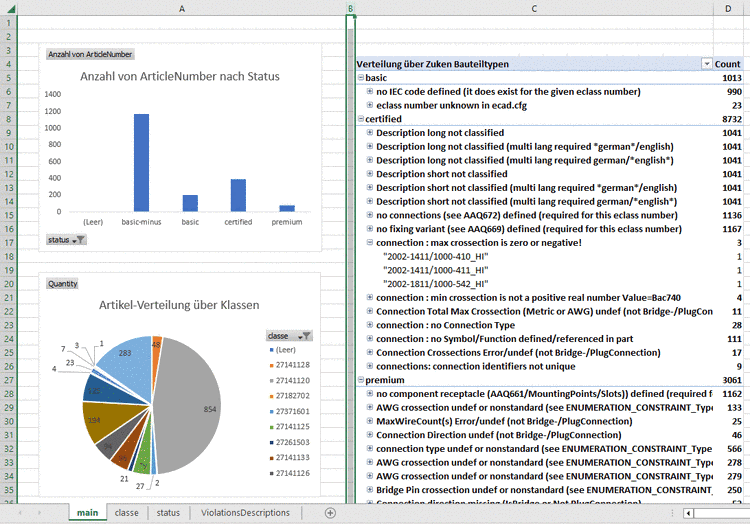Expand 'eclass number unknown in ecad.cfg' row
Image resolution: width=750 pixels, height=524 pixels.
click(370, 105)
